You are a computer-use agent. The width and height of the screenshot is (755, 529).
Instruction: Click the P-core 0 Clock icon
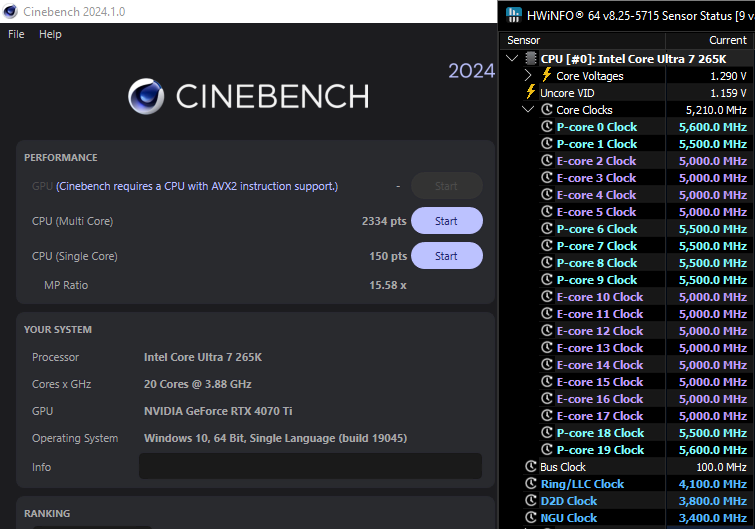click(x=547, y=126)
